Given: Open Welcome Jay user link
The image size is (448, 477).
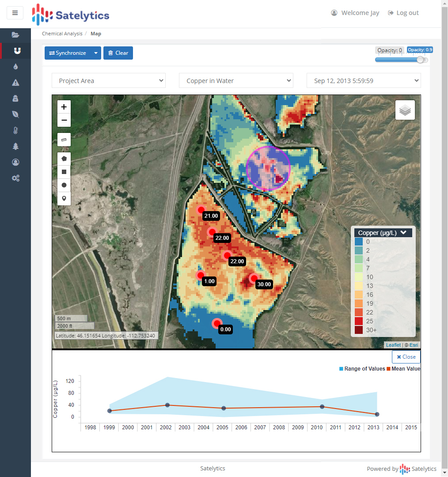Looking at the screenshot, I should point(355,13).
